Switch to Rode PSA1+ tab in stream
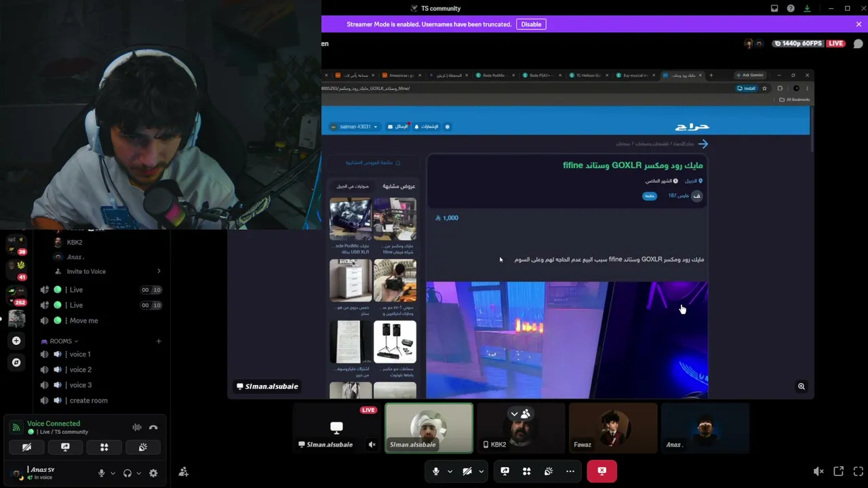868x488 pixels. tap(540, 75)
